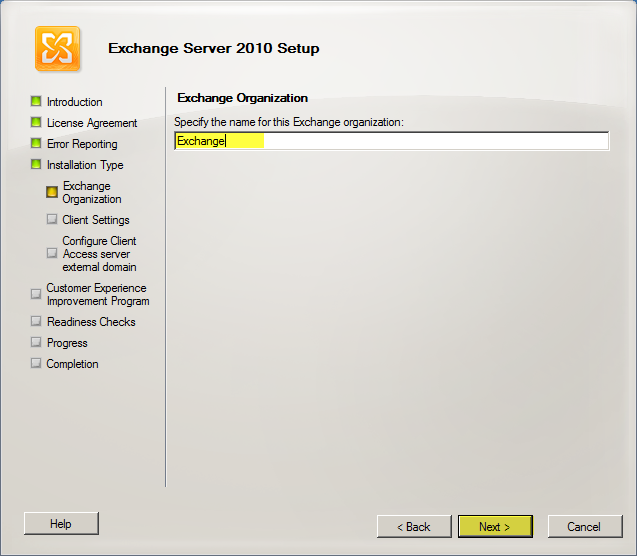Select the Introduction step label
637x556 pixels.
pyautogui.click(x=75, y=102)
